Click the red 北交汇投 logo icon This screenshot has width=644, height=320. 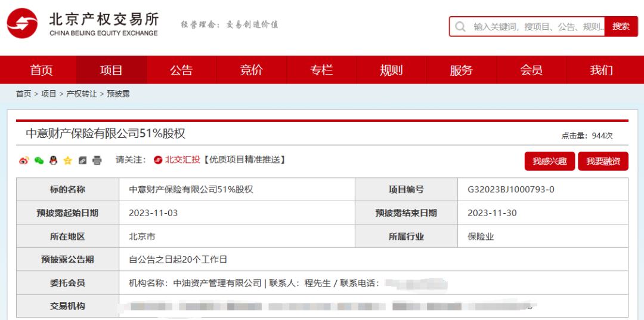[158, 160]
